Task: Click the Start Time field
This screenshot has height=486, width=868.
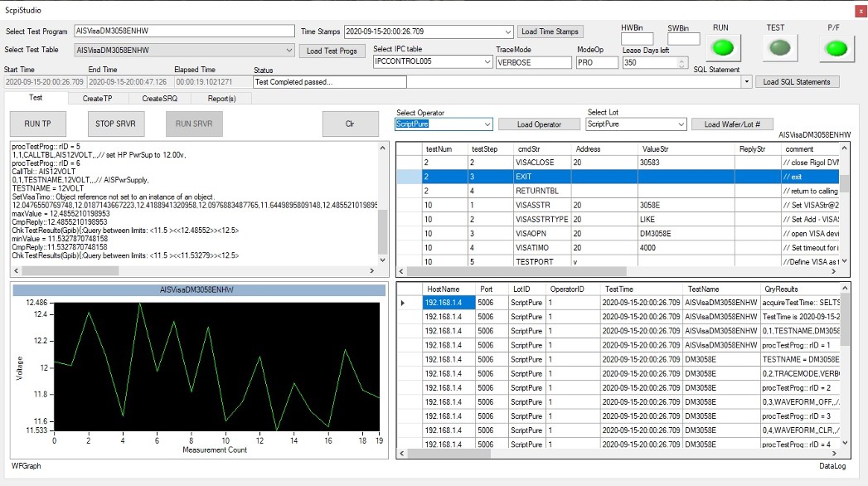Action: [45, 82]
